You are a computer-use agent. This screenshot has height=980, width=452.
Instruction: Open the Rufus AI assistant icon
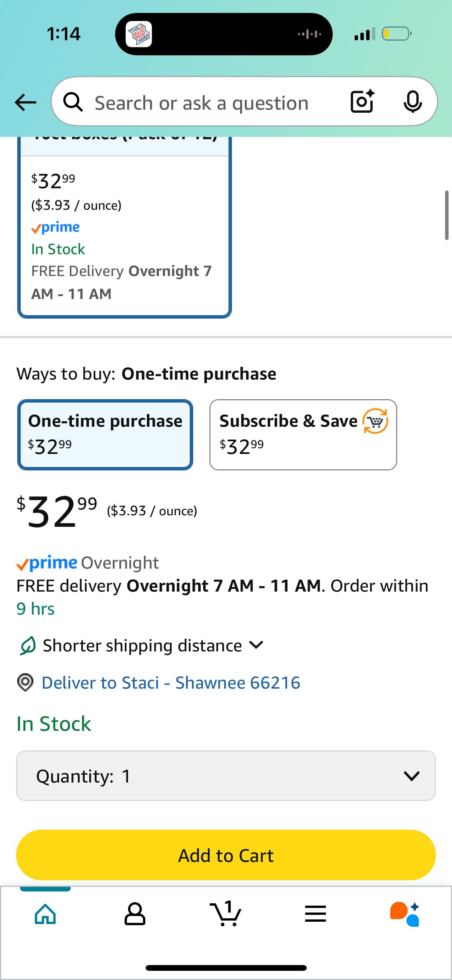(405, 914)
